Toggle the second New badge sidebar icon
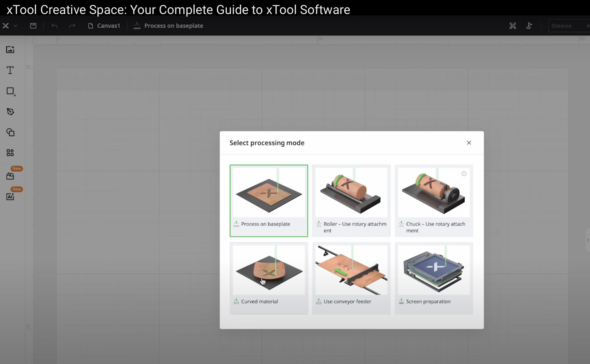 pos(10,197)
